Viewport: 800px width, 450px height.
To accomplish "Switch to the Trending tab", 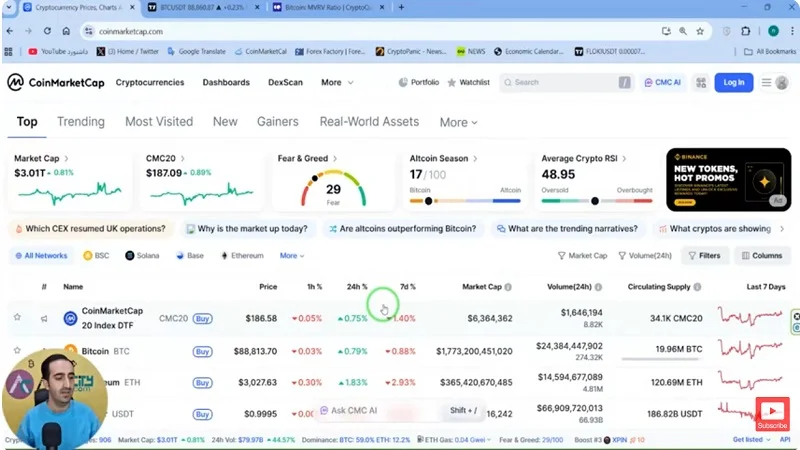I will 81,122.
